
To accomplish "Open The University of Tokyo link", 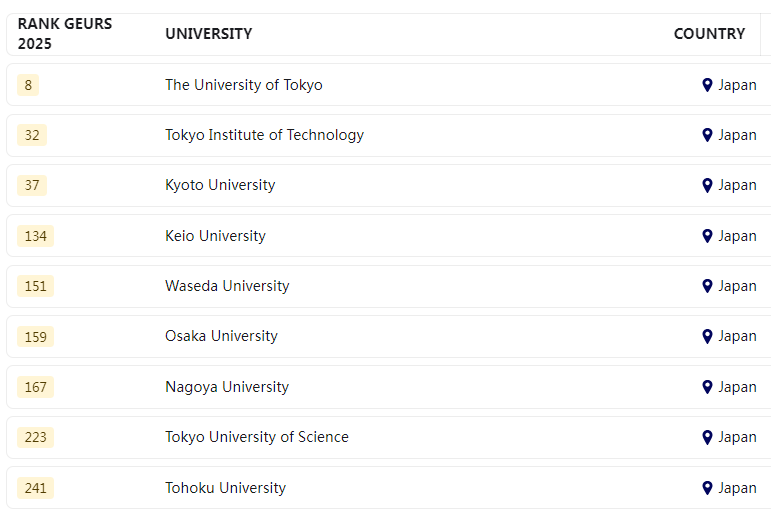I will [243, 85].
